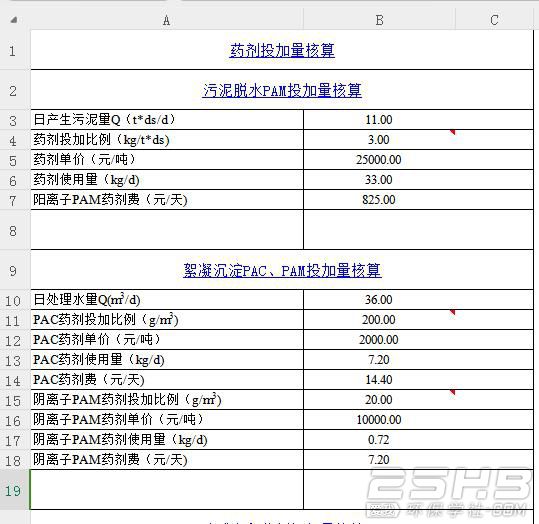The width and height of the screenshot is (539, 524).
Task: Select the cell containing 25000.00
Action: [378, 160]
